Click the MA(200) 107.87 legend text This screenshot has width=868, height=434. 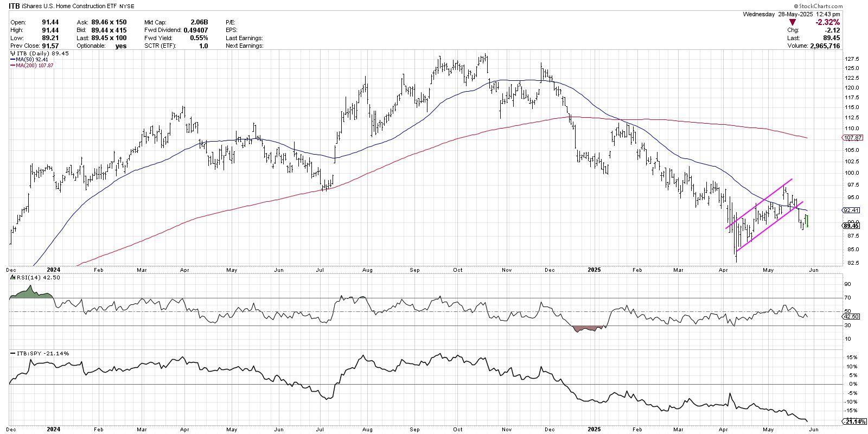tap(36, 65)
